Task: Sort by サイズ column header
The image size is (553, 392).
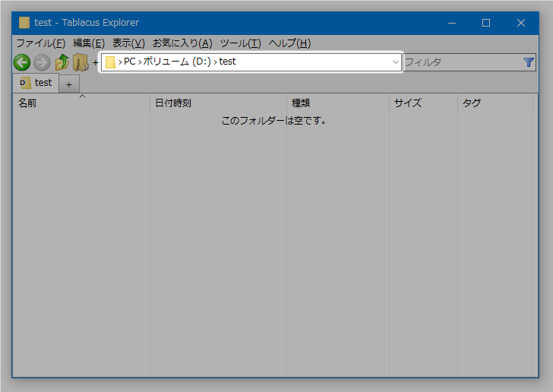Action: click(x=424, y=103)
